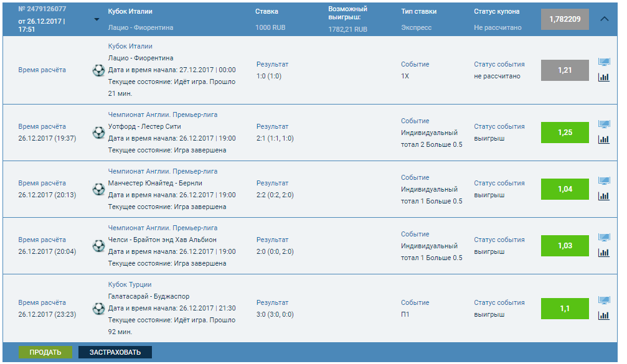This screenshot has height=364, width=627.
Task: Click event status не рассчитано in Лацио row
Action: [497, 77]
